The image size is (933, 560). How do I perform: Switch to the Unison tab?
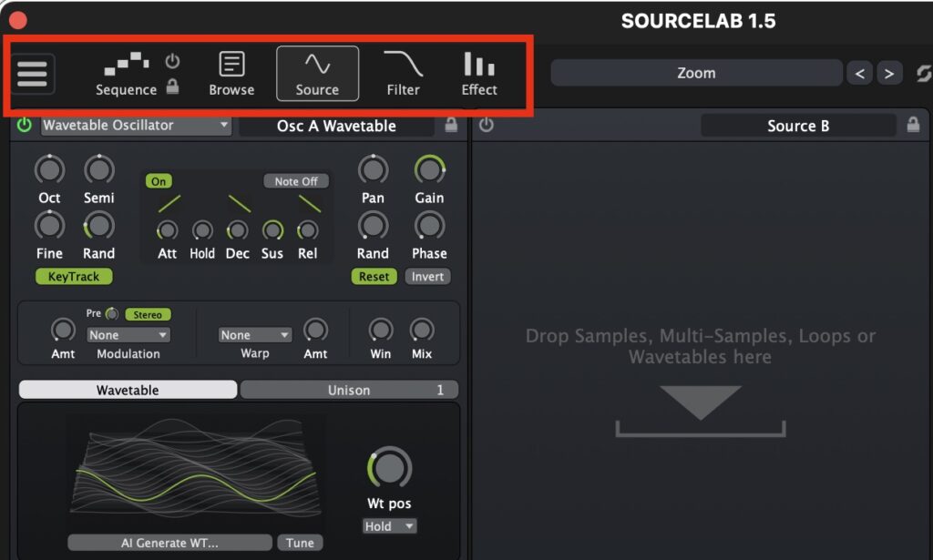349,389
